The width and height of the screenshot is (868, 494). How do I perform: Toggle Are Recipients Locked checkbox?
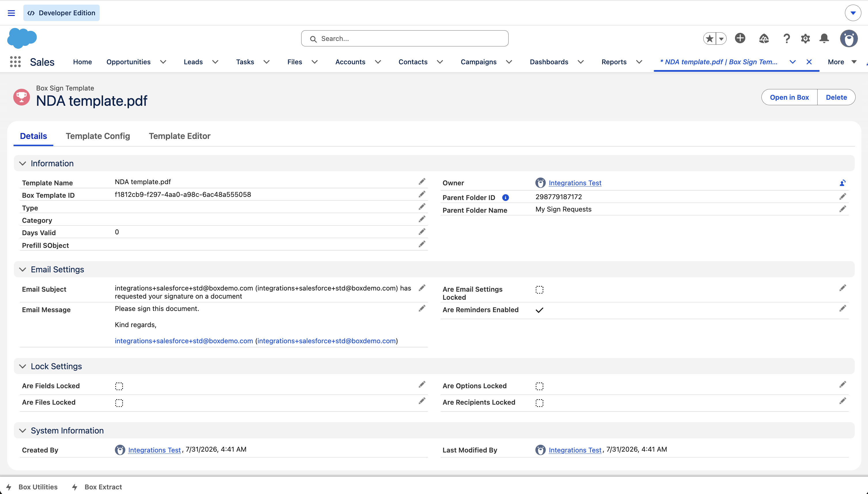pyautogui.click(x=539, y=403)
